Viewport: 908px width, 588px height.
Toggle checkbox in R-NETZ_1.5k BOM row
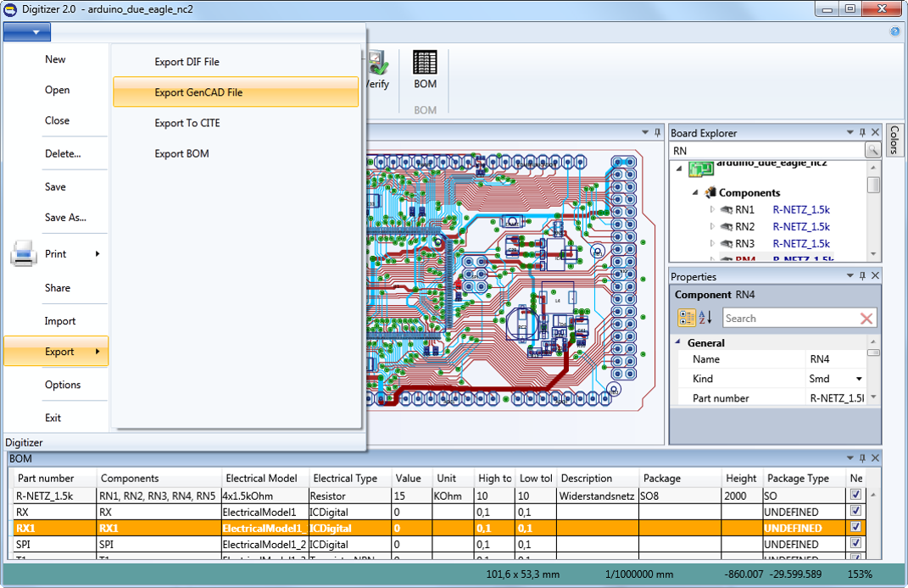coord(855,495)
